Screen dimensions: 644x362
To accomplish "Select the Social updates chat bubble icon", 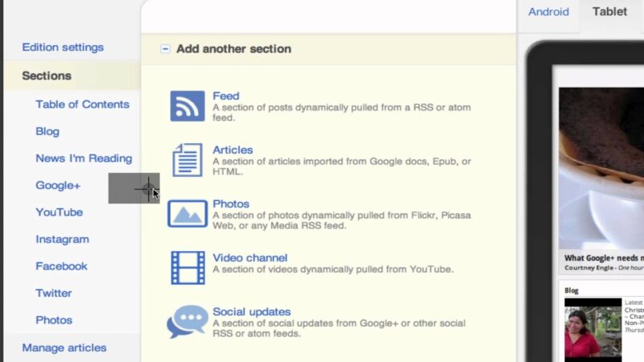I will (x=188, y=321).
